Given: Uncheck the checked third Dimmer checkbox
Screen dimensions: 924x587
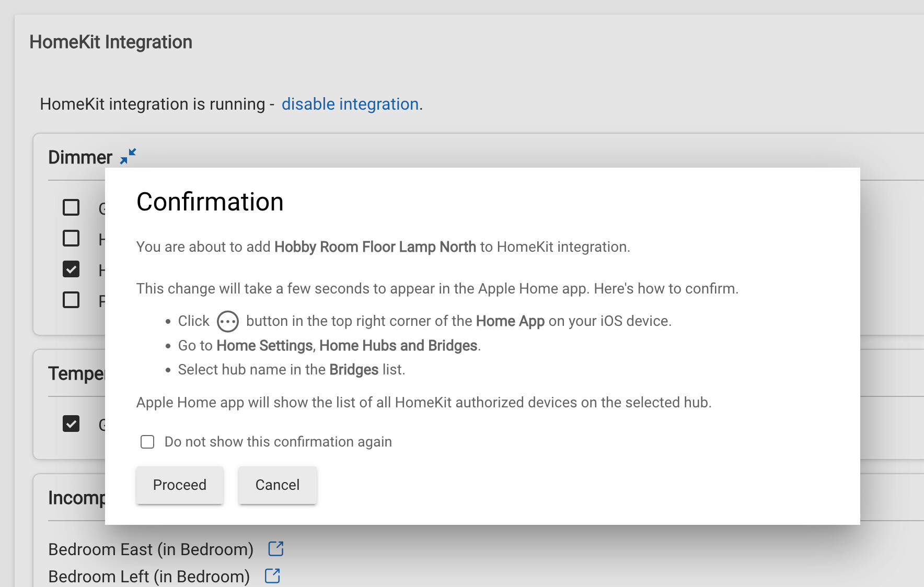Looking at the screenshot, I should [x=71, y=269].
